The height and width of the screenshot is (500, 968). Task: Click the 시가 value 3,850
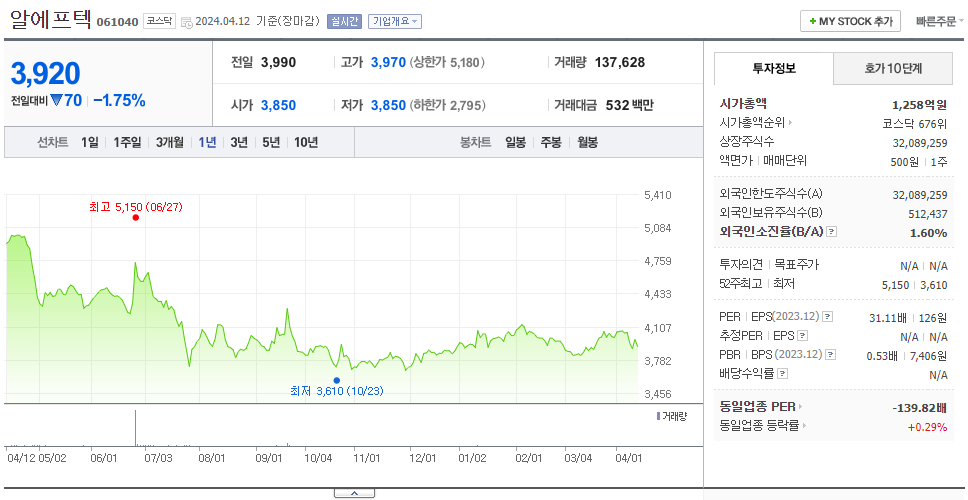[x=278, y=106]
